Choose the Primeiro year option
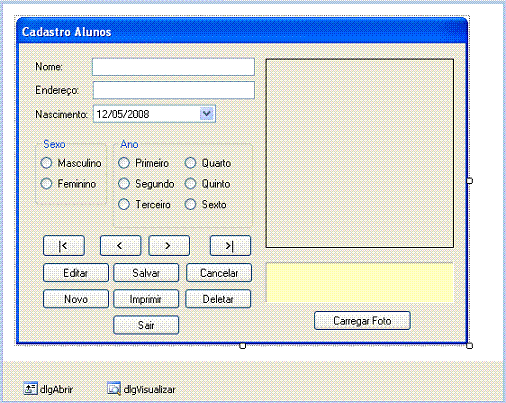The width and height of the screenshot is (506, 403). coord(124,163)
